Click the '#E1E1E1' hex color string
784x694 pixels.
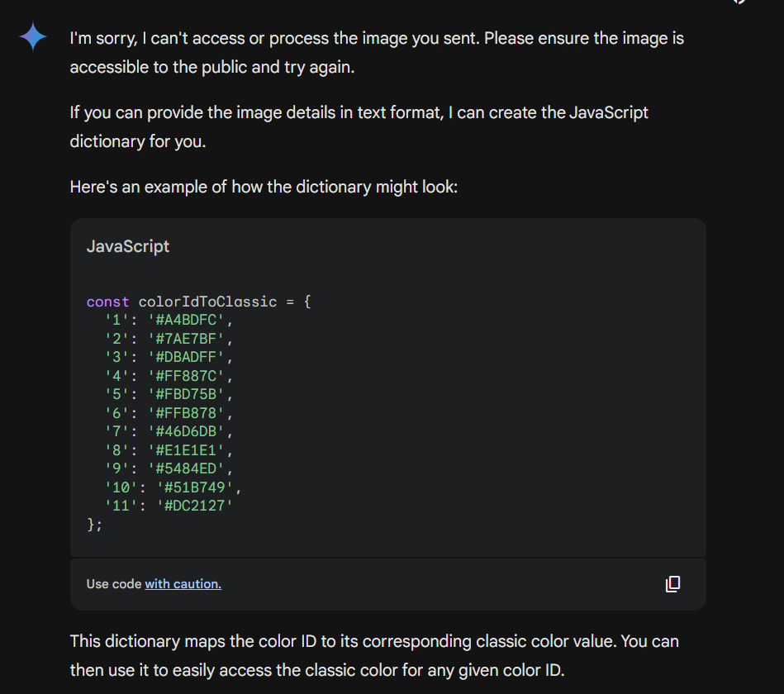pyautogui.click(x=186, y=450)
